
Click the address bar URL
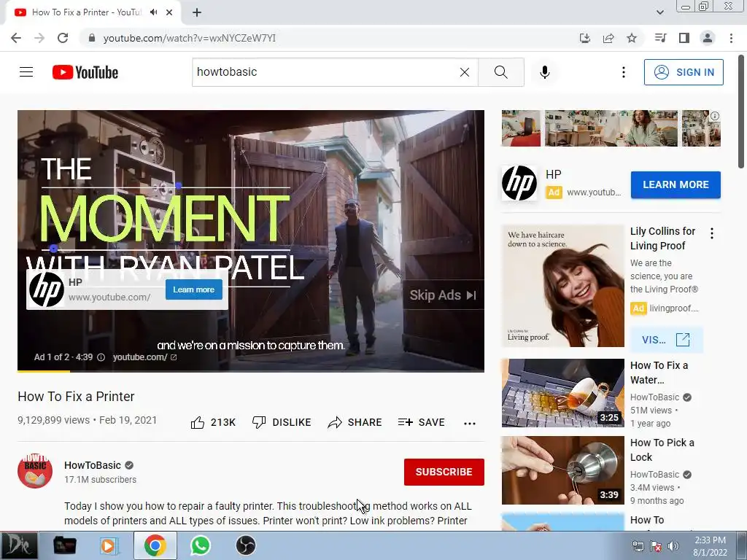[x=190, y=38]
